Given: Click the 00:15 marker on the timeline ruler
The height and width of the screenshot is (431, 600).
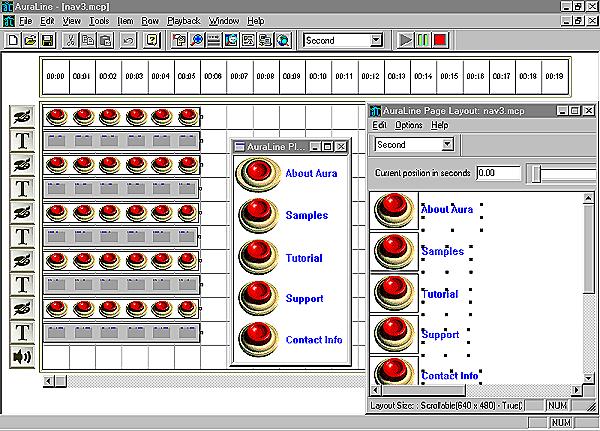Looking at the screenshot, I should pos(449,76).
